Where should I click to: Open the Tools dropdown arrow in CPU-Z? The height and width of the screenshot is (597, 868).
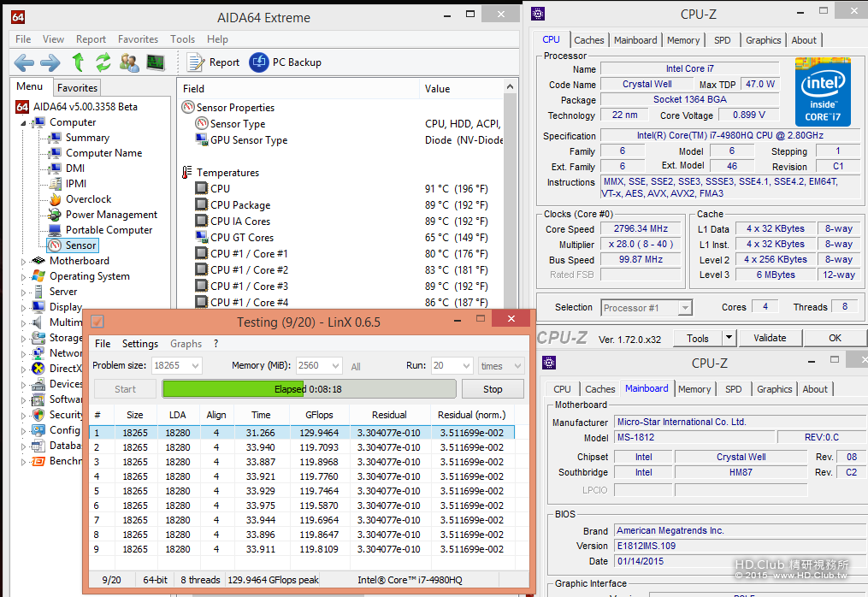click(x=729, y=338)
